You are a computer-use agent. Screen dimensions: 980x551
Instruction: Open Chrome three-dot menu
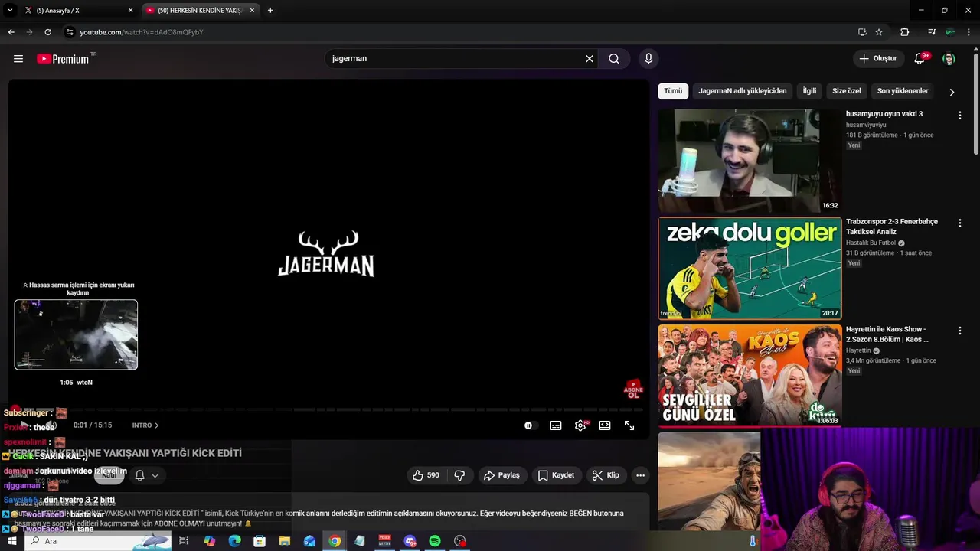point(969,32)
